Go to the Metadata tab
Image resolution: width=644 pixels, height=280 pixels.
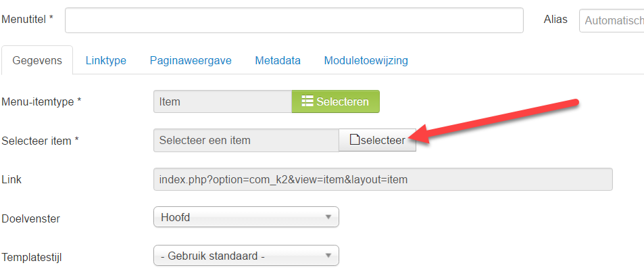[278, 60]
